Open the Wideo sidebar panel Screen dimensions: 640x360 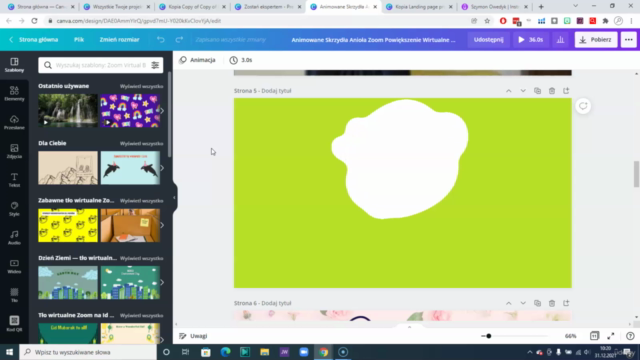coord(14,266)
